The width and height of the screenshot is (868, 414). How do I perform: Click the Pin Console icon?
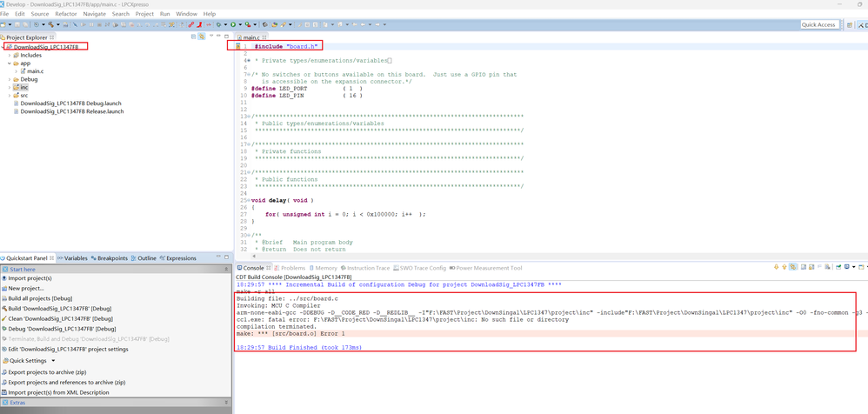(x=838, y=267)
